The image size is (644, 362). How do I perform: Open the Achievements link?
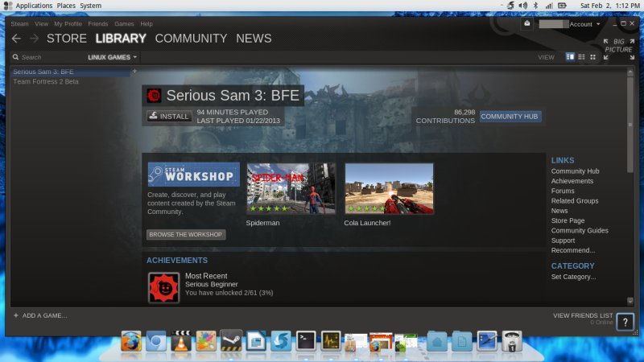pyautogui.click(x=572, y=181)
